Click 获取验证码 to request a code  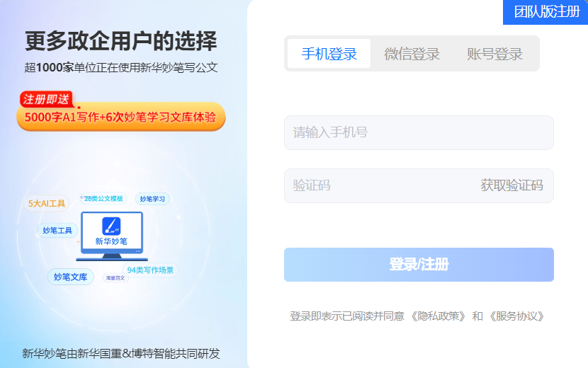tap(511, 185)
